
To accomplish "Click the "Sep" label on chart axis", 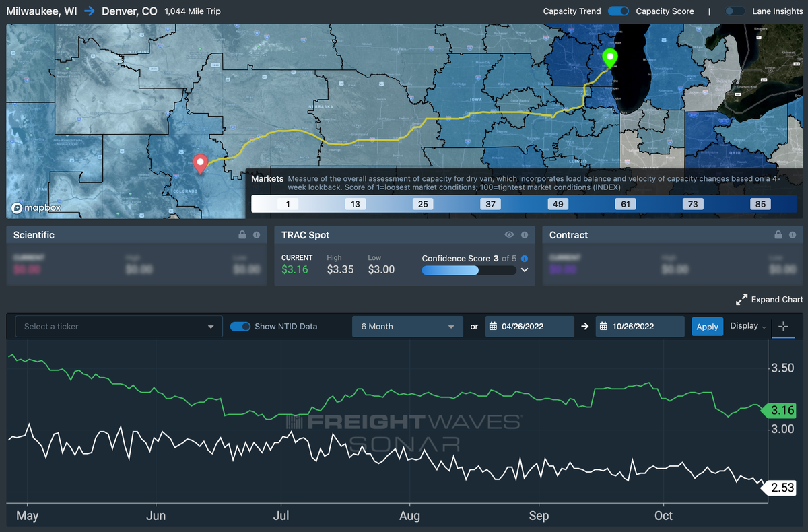I will pyautogui.click(x=539, y=516).
